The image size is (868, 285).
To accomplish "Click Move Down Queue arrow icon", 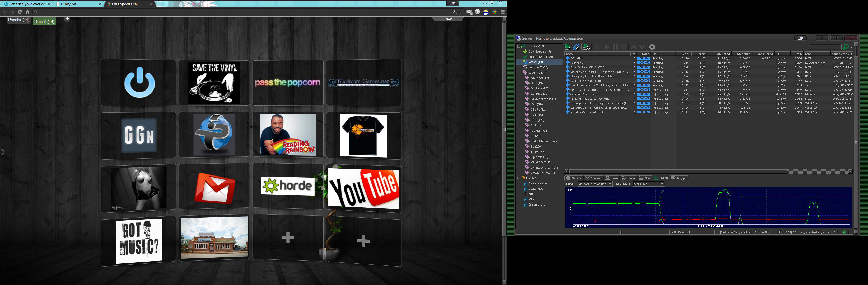I will tap(642, 47).
